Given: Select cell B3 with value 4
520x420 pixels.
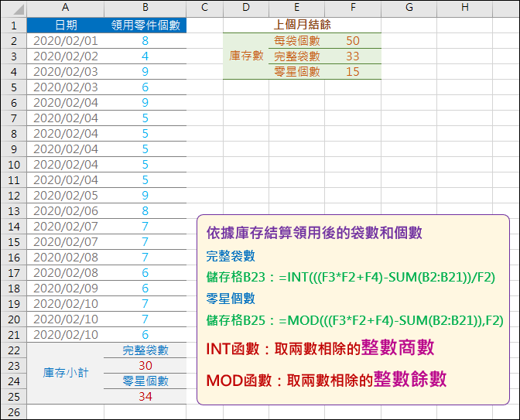Looking at the screenshot, I should (x=145, y=56).
